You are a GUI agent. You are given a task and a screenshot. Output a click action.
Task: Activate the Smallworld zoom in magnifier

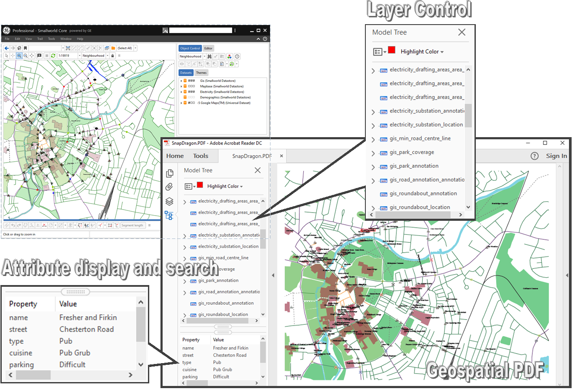coord(19,56)
